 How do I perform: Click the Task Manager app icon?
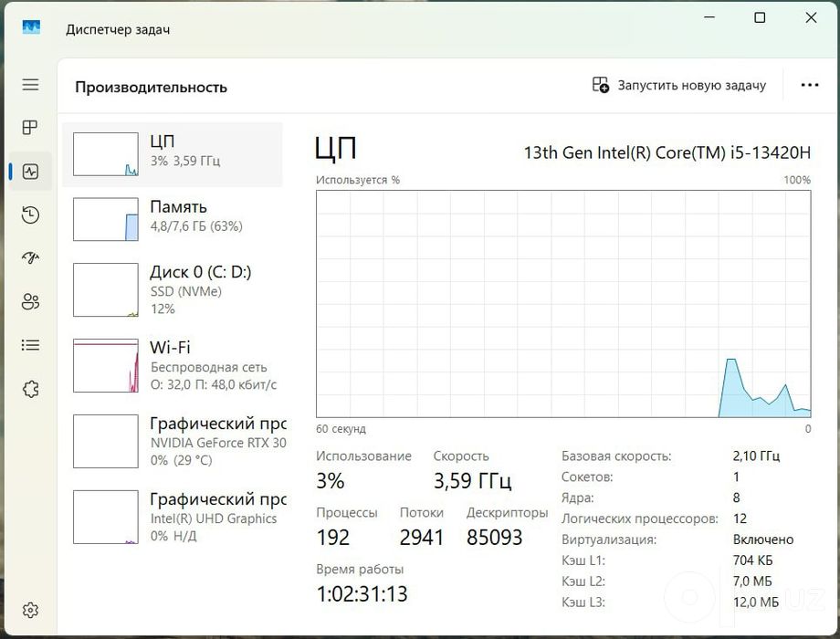31,26
